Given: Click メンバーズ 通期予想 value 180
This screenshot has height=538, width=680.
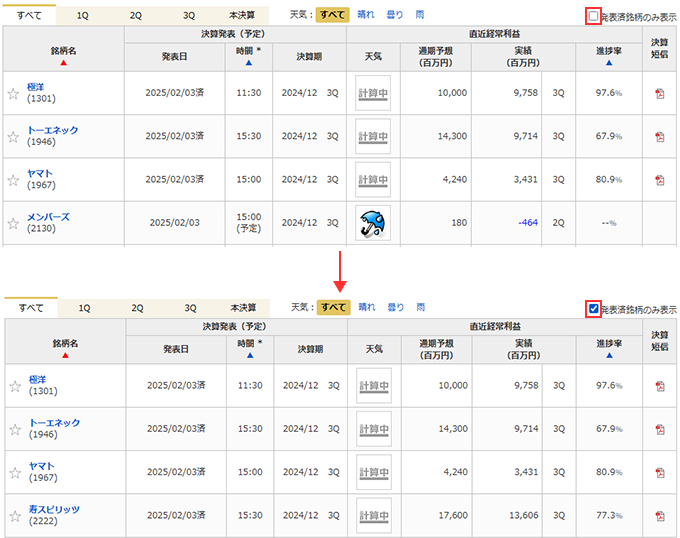Looking at the screenshot, I should coord(459,223).
